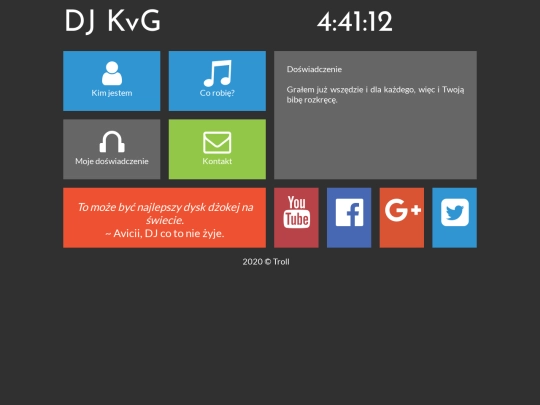Open the Twitter profile tile
Viewport: 540px width, 405px height.
[x=454, y=218]
